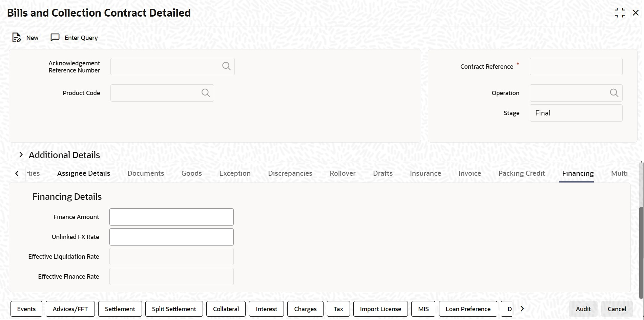
Task: Open Product Code search lookup
Action: point(206,93)
